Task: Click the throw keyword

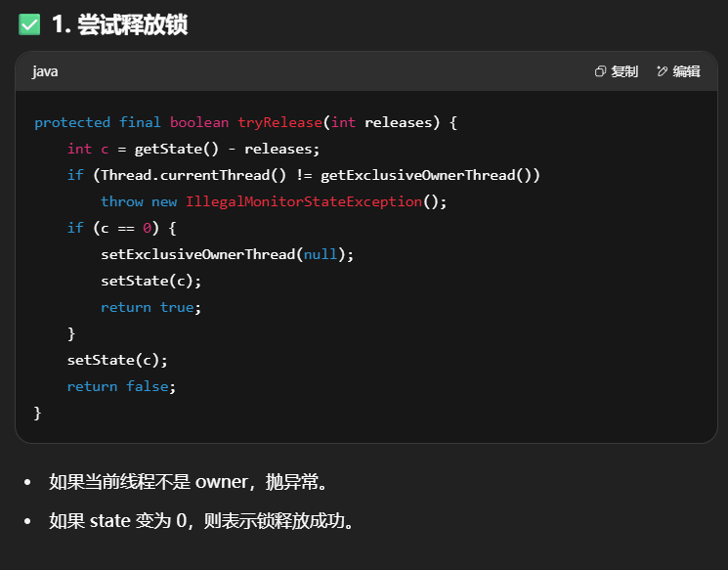Action: click(121, 201)
